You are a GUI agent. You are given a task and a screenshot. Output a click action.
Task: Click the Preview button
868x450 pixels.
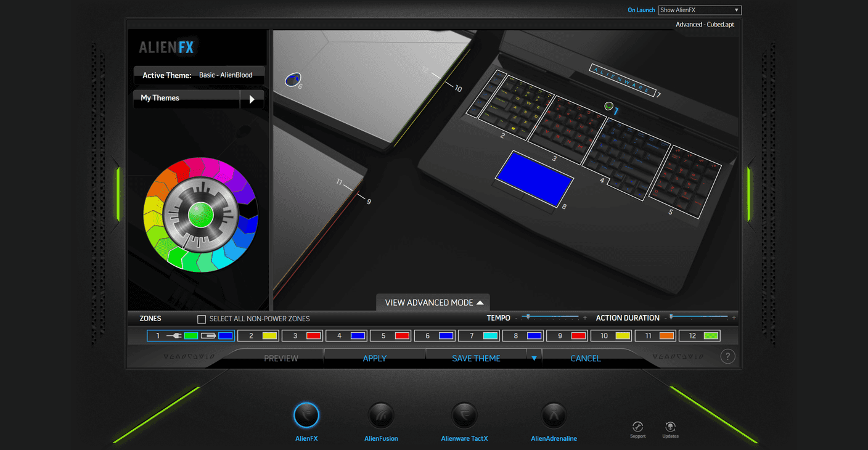281,358
